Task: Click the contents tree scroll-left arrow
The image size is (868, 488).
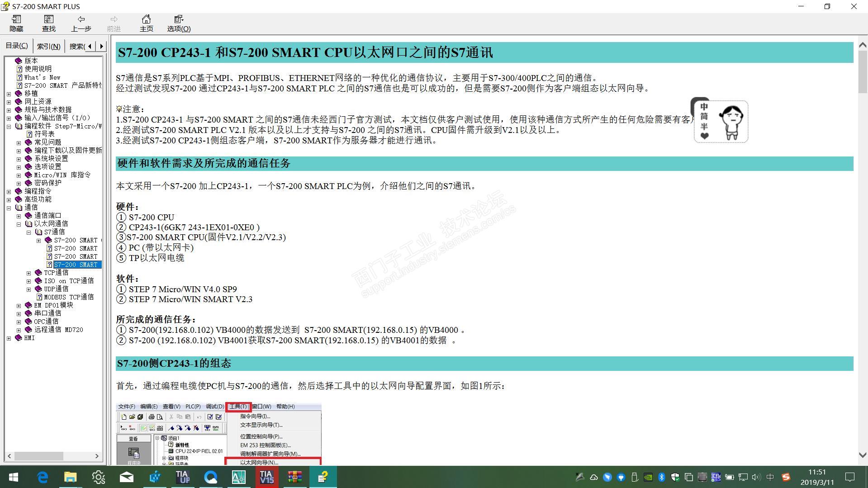Action: point(9,456)
